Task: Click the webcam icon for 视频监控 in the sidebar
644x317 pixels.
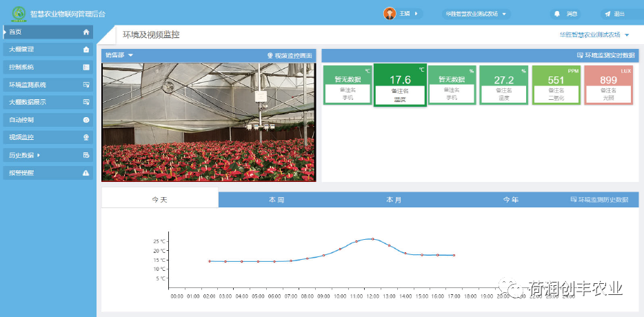Action: pyautogui.click(x=86, y=138)
